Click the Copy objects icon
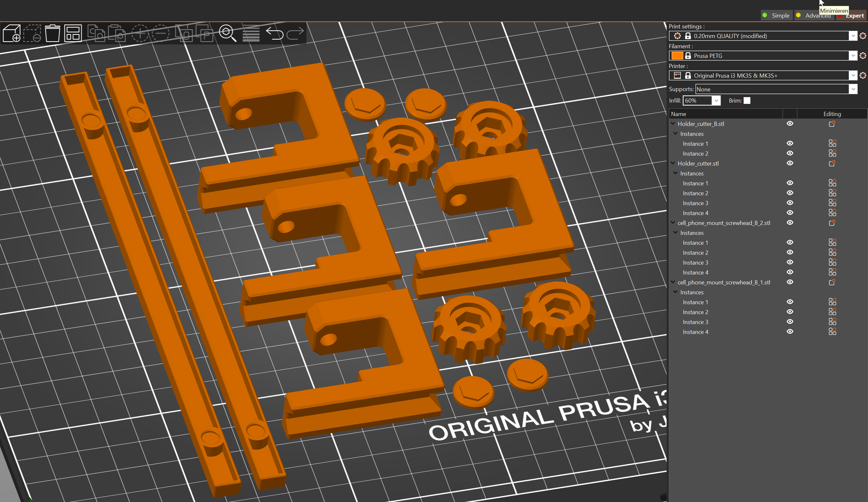The image size is (868, 502). click(96, 34)
